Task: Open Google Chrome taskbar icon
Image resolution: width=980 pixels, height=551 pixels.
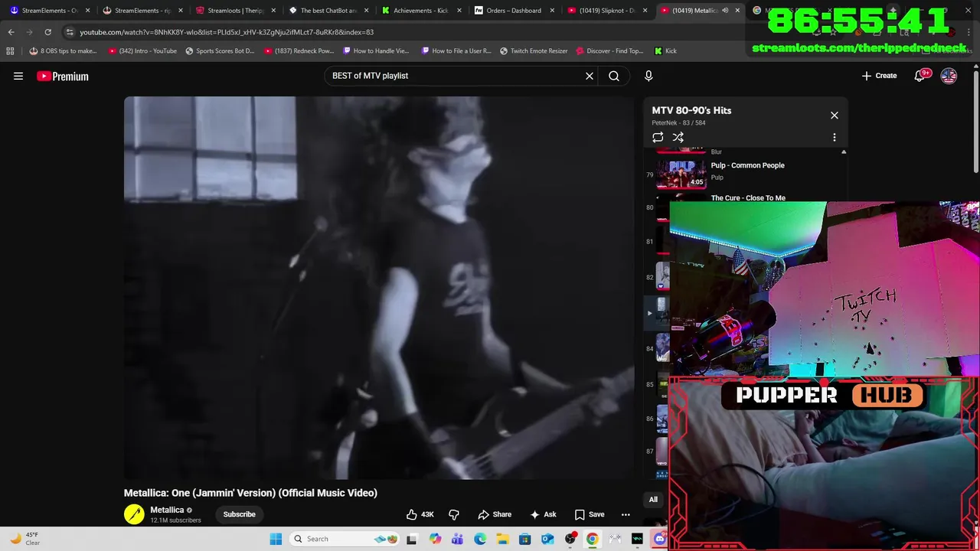Action: tap(592, 539)
